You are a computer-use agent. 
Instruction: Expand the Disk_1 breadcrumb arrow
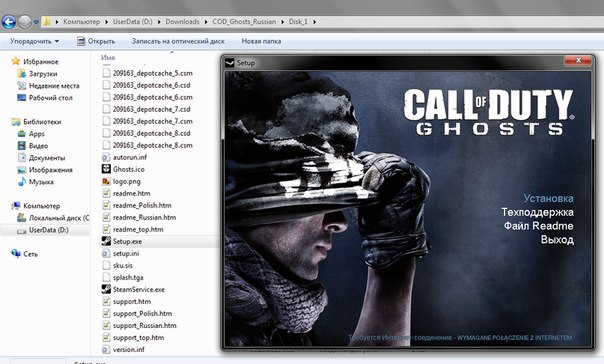point(314,22)
